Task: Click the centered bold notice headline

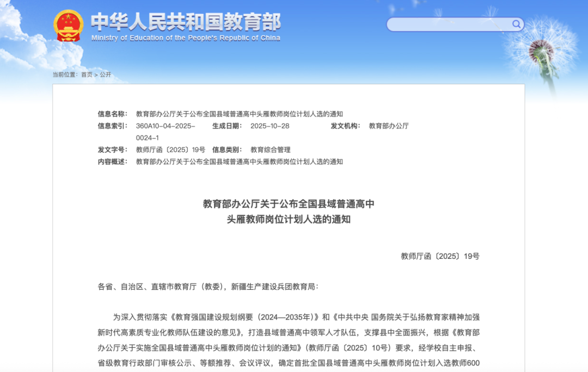Action: (x=289, y=212)
